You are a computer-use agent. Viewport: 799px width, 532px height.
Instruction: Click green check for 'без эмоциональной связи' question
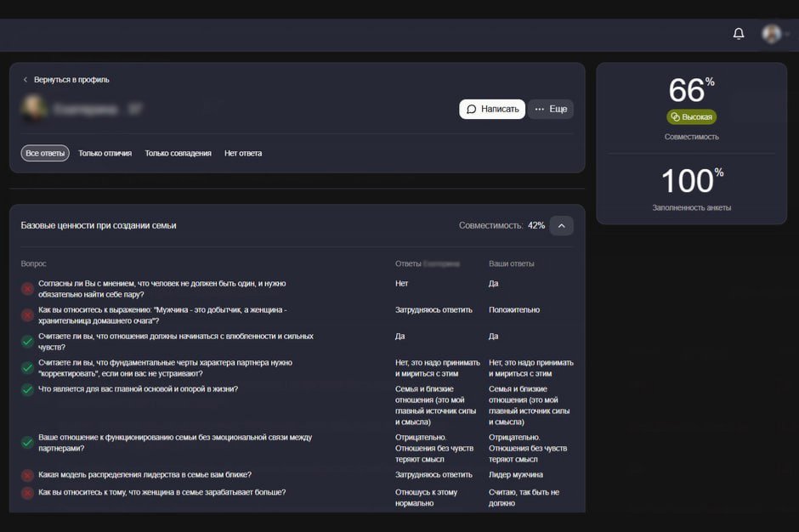[x=27, y=443]
